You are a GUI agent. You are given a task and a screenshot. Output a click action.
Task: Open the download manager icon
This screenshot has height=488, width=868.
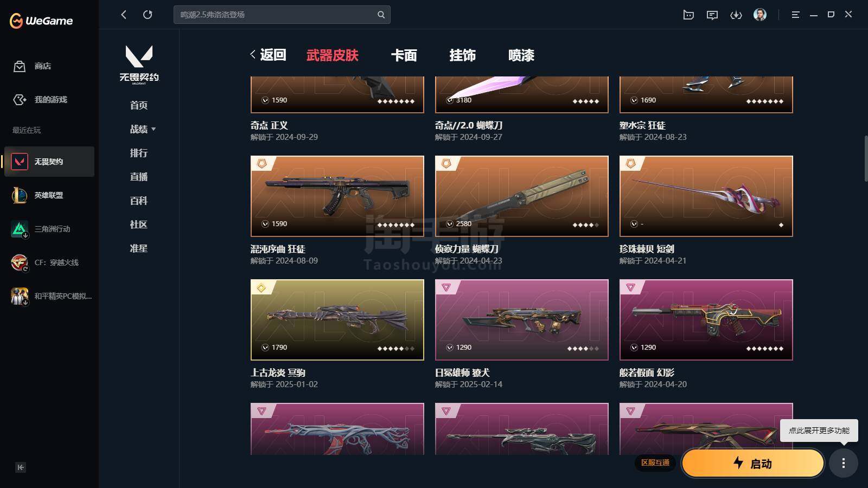(736, 15)
